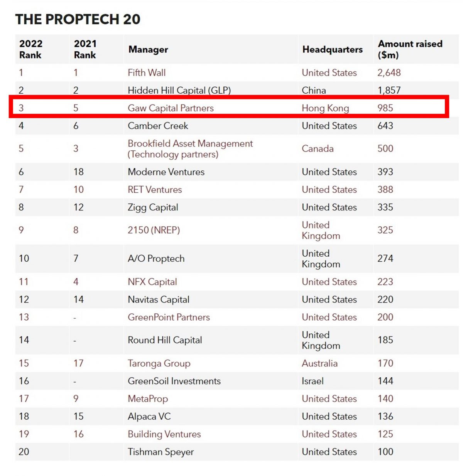Open the MetaProp manager link
The height and width of the screenshot is (476, 463).
point(148,399)
